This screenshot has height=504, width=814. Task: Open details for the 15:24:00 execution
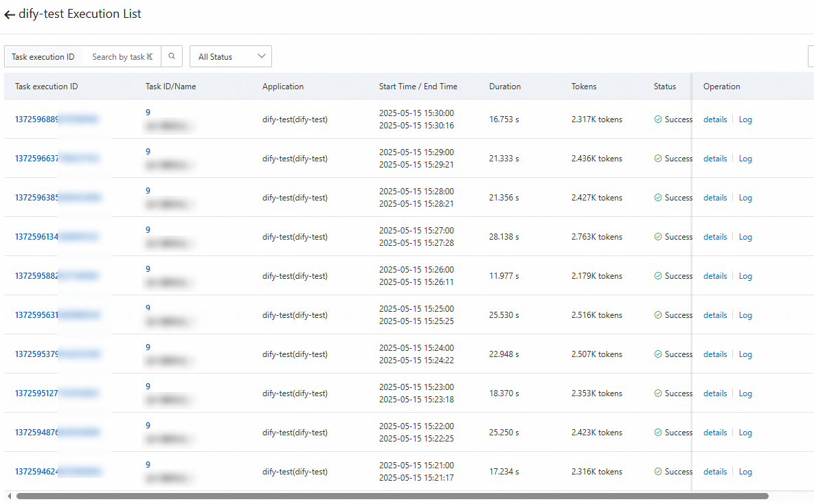[715, 354]
